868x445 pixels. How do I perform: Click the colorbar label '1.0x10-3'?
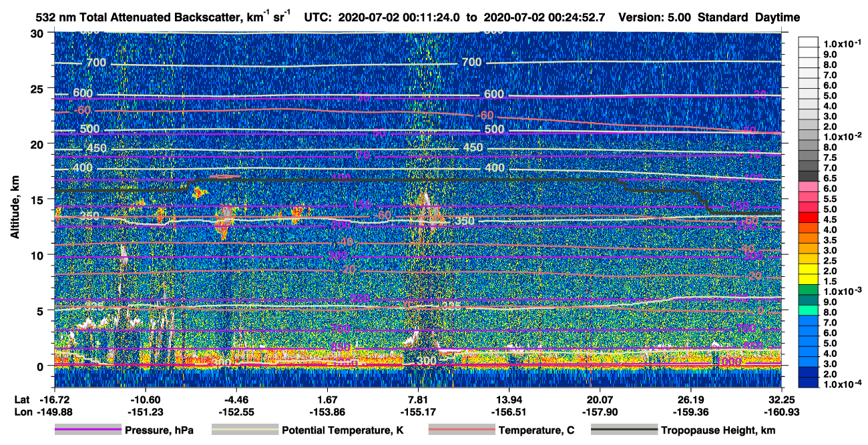point(841,292)
